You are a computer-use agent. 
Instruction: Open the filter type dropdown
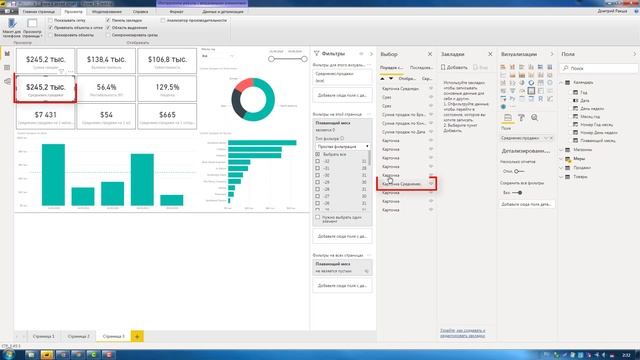[342, 146]
